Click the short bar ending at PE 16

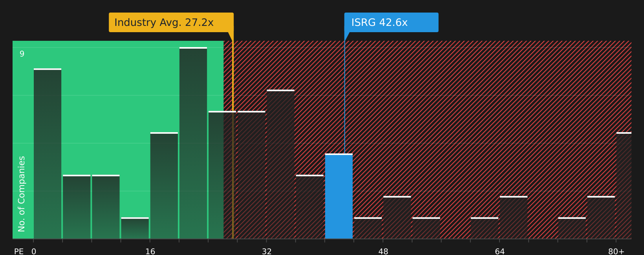(x=135, y=228)
